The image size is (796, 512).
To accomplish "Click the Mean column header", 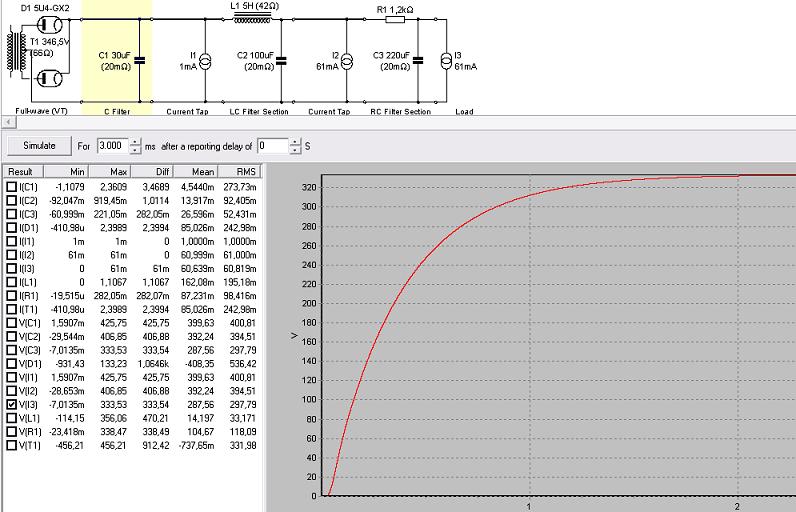I will 203,172.
